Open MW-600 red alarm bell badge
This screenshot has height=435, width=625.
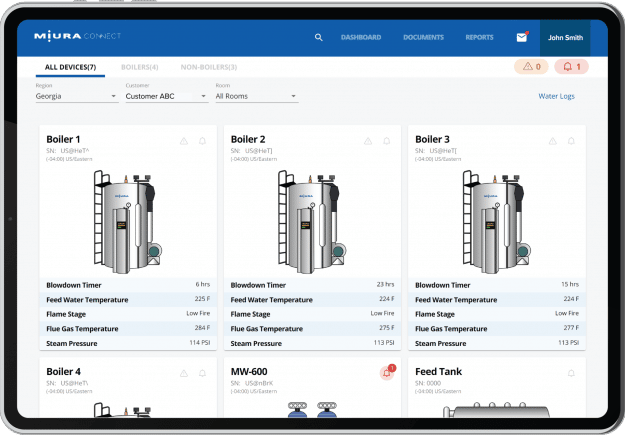387,373
